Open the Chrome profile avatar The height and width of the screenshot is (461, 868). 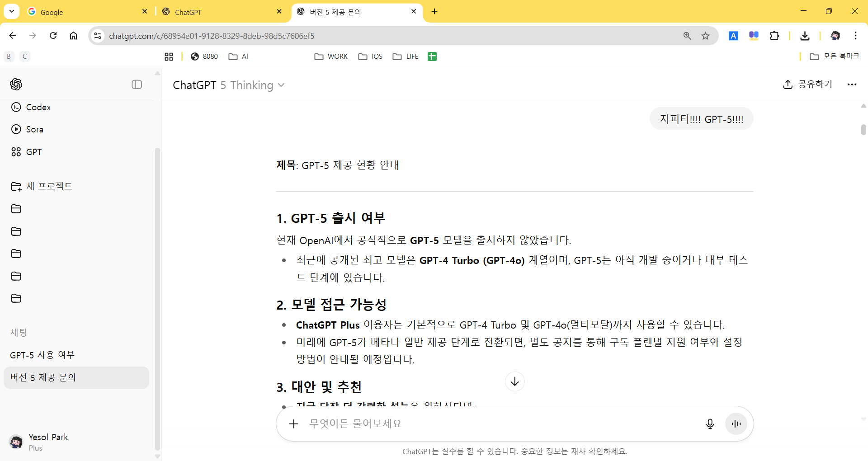(x=835, y=36)
